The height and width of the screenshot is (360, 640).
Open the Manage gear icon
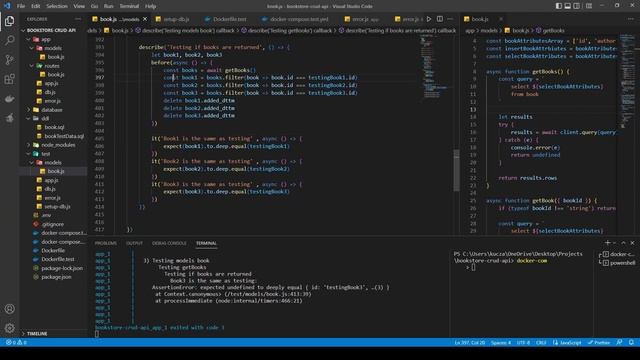tap(9, 328)
